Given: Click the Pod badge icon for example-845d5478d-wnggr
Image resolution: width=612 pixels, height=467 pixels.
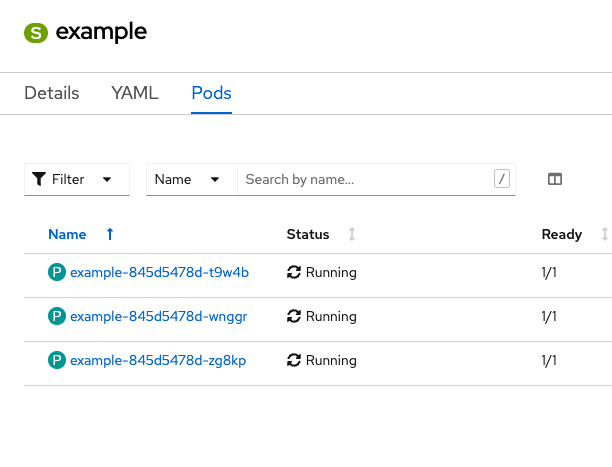Looking at the screenshot, I should 57,316.
